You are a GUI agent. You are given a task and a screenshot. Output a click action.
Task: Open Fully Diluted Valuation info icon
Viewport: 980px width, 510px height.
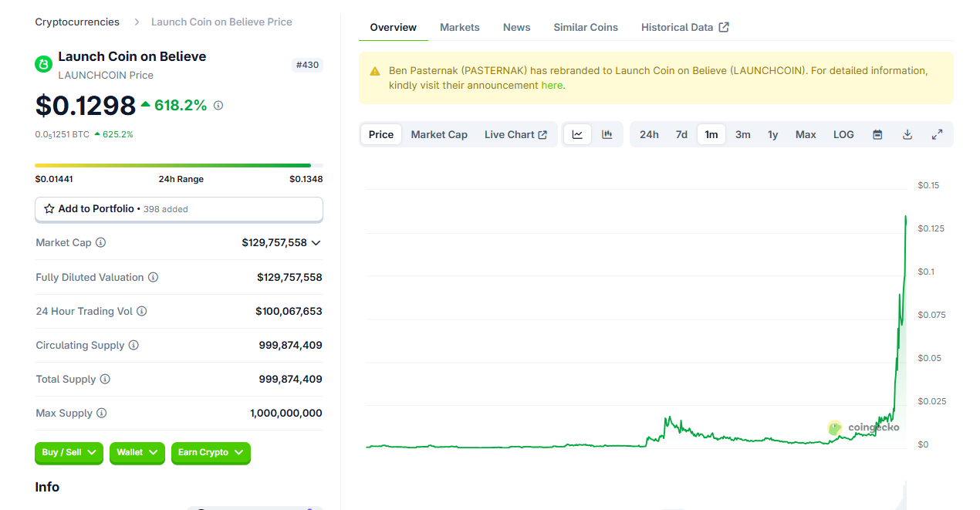pos(153,277)
